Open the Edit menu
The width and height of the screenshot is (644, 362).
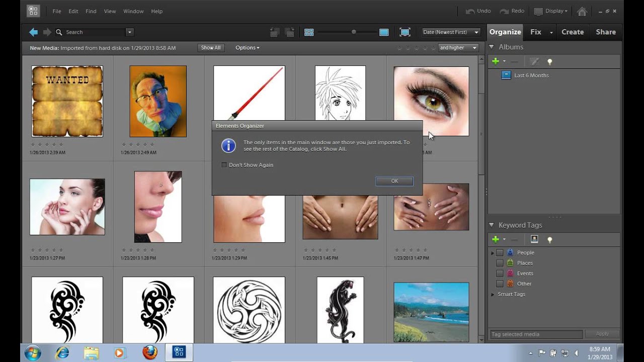[73, 11]
